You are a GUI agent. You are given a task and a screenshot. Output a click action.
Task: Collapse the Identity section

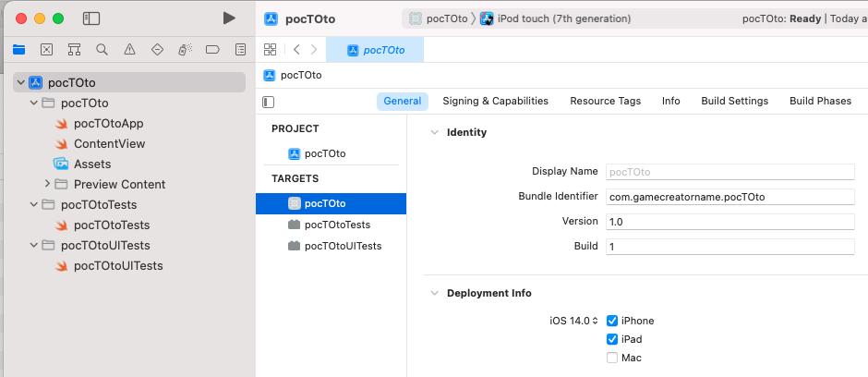(x=435, y=132)
